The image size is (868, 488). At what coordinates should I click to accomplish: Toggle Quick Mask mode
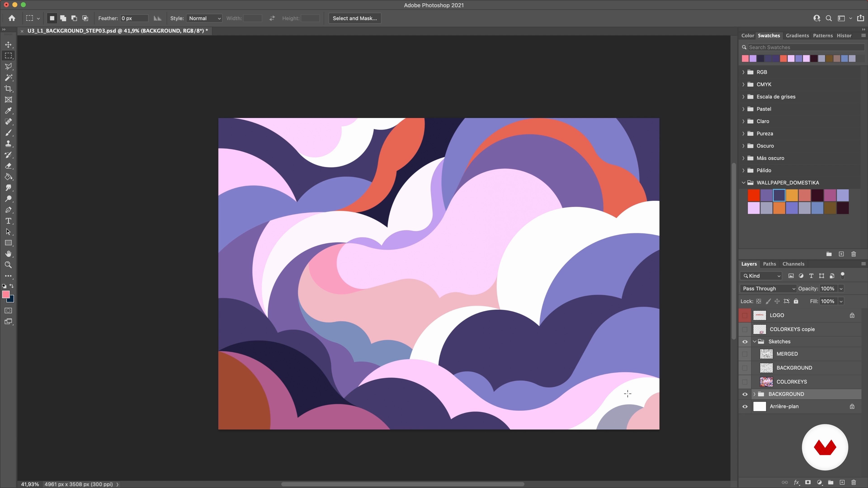pyautogui.click(x=8, y=310)
